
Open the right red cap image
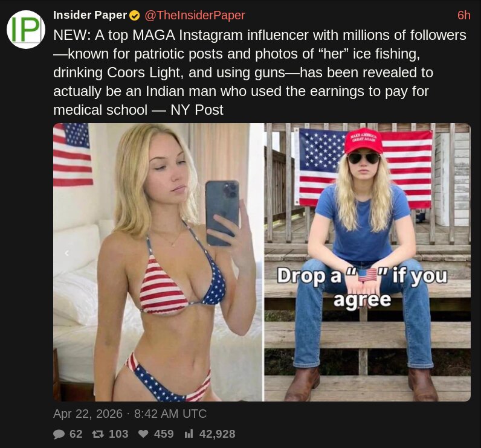[x=367, y=262]
